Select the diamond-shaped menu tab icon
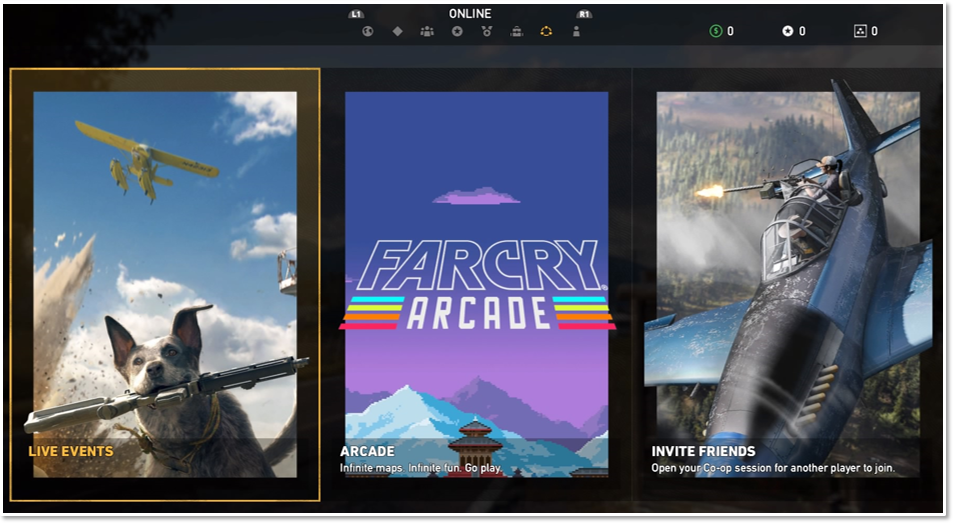Screen dimensions: 957x526 coord(397,31)
